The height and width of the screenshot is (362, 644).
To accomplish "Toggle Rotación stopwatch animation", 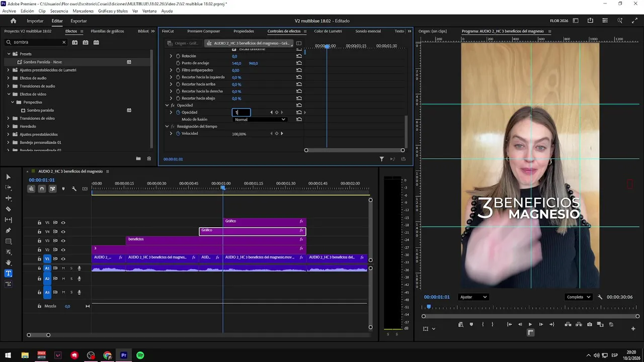I will tap(178, 56).
